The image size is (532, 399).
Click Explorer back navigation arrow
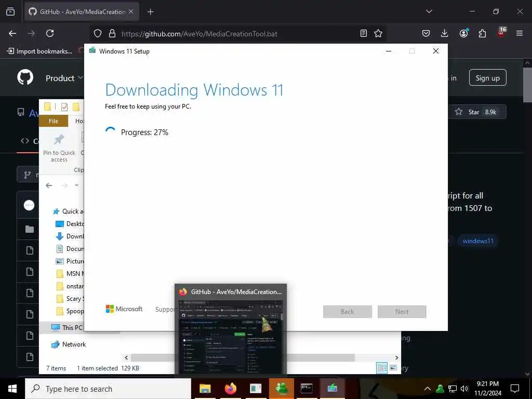49,185
